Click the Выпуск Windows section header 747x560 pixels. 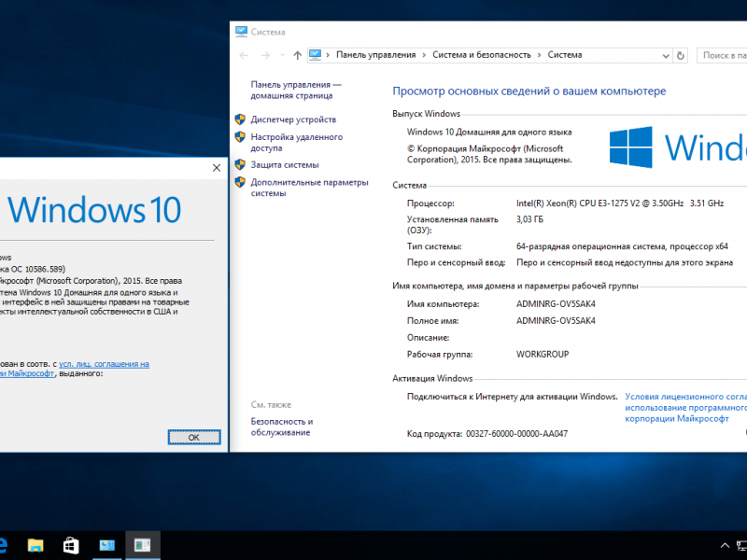pos(426,114)
